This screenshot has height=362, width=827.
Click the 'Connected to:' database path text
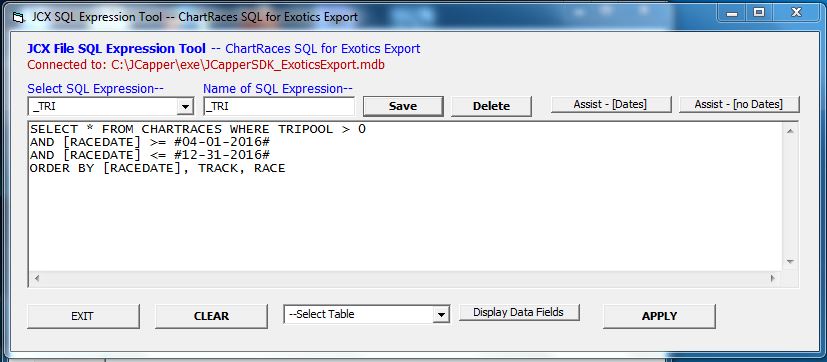tap(206, 65)
